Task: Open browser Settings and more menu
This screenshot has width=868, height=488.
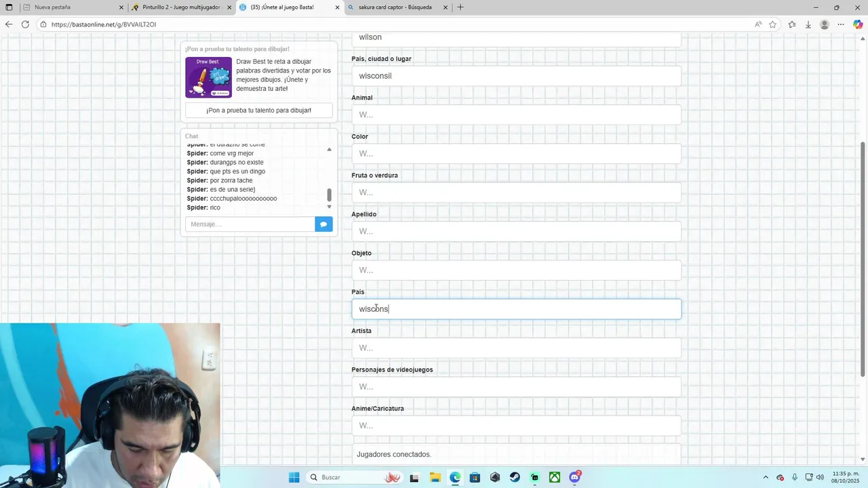Action: pyautogui.click(x=841, y=24)
